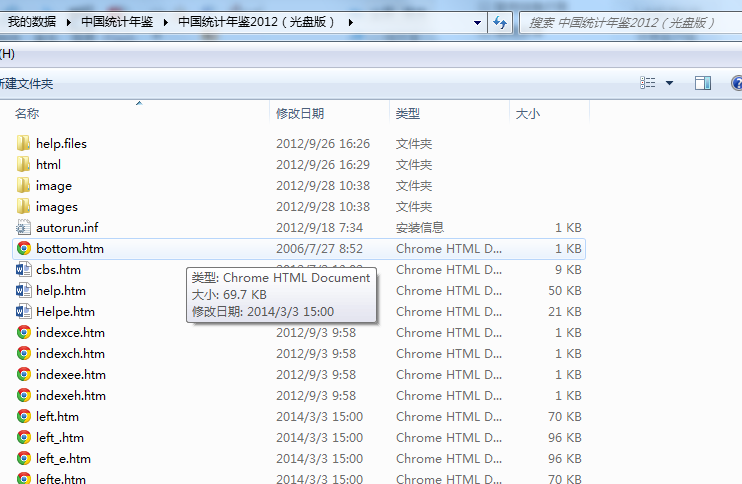Select the file name indexee.htm
This screenshot has height=484, width=742.
(x=71, y=374)
